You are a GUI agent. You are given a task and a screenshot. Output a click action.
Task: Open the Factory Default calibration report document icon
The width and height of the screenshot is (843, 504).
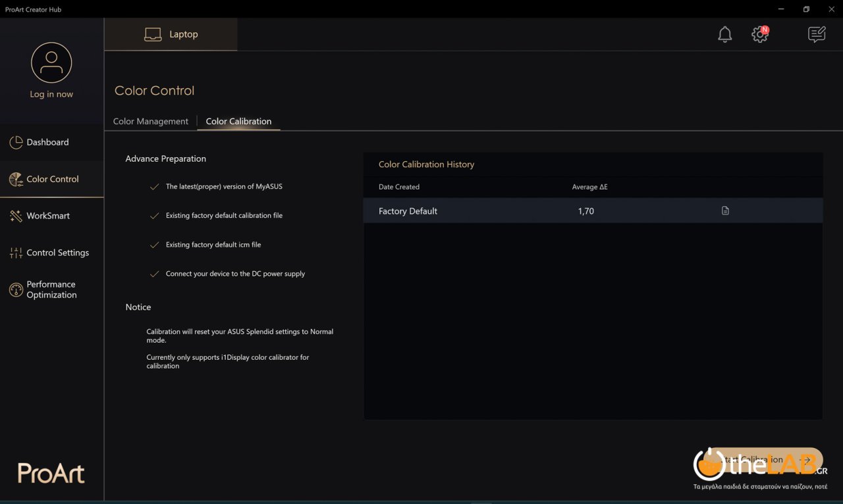click(725, 211)
